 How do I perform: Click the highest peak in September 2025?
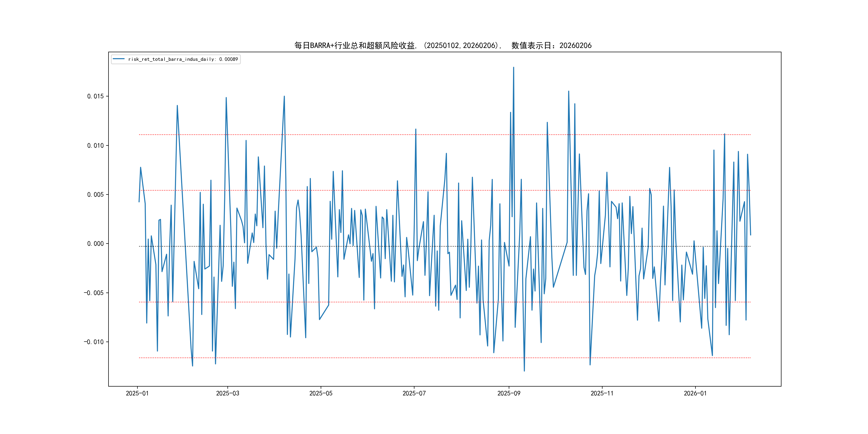pos(514,68)
